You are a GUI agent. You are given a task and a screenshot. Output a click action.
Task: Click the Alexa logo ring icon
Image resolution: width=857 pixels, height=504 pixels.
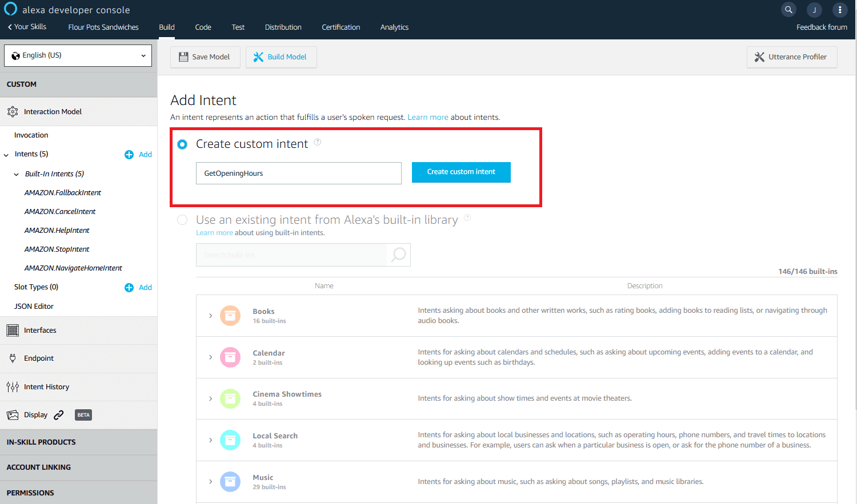[10, 9]
